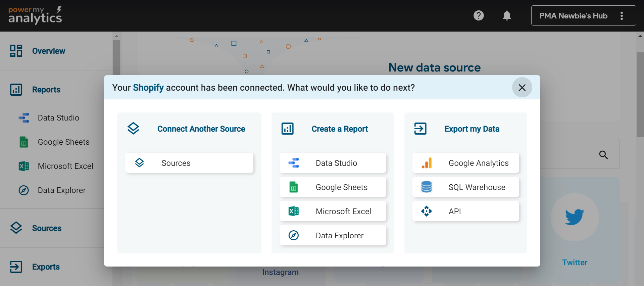Image resolution: width=644 pixels, height=286 pixels.
Task: Open Reports section in the sidebar
Action: (46, 90)
